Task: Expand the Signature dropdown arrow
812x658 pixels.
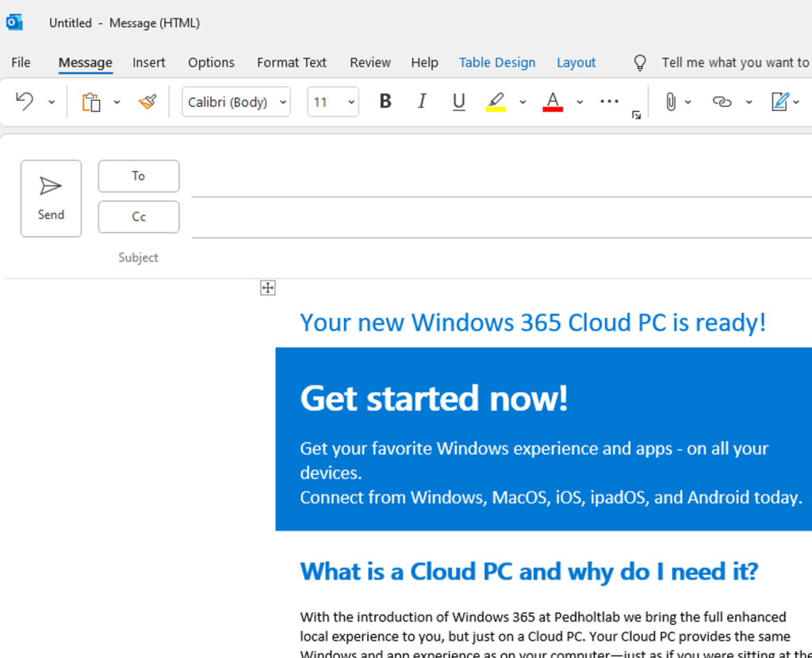Action: 796,102
